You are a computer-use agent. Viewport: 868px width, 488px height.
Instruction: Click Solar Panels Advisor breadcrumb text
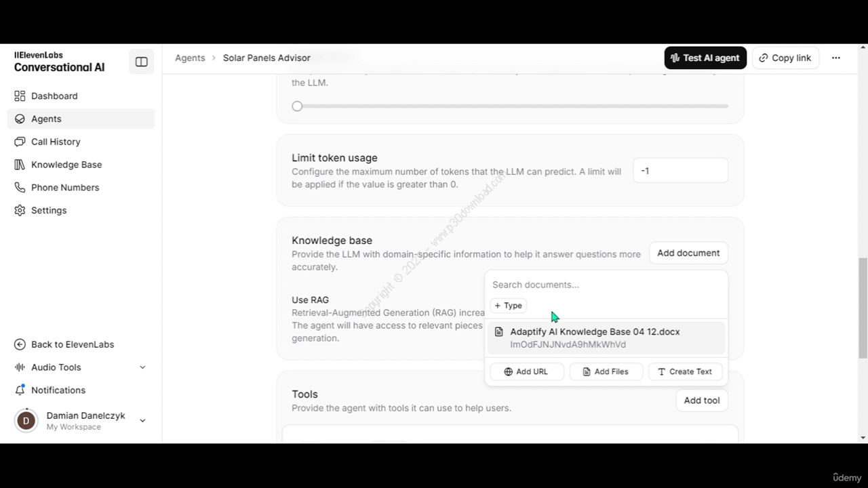[267, 58]
